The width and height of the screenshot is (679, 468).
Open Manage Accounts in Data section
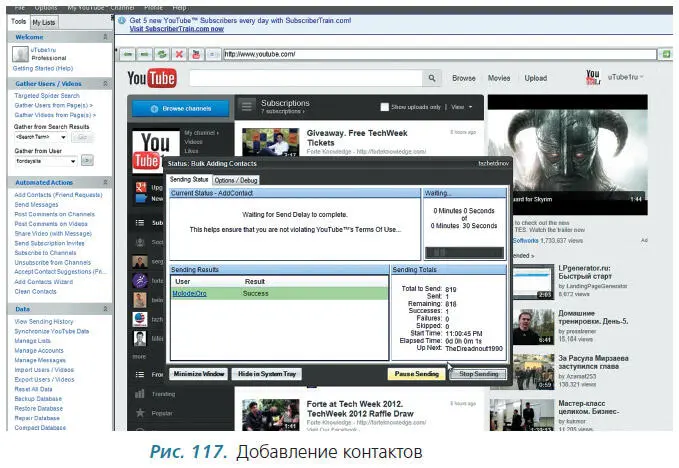[x=39, y=350]
